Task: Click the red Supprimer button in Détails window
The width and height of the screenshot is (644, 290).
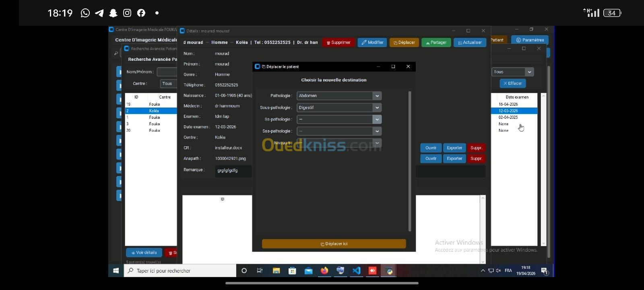Action: (x=339, y=42)
